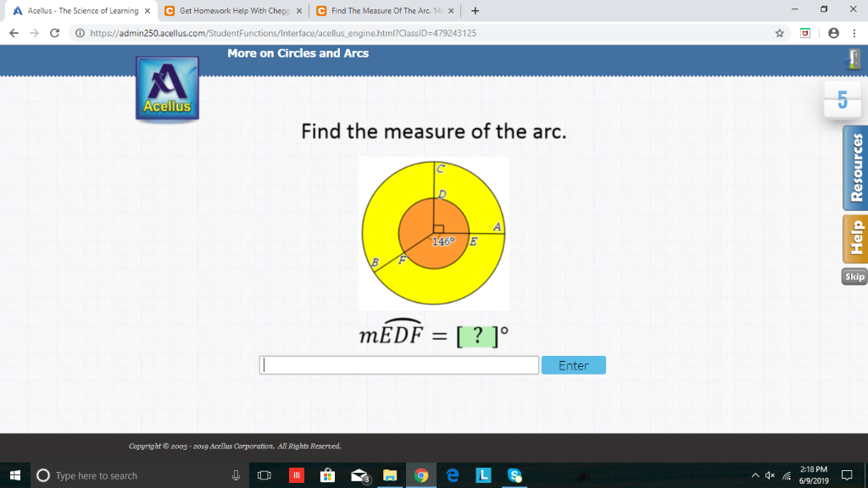Click the question counter showing 5
The width and height of the screenshot is (868, 488).
[x=842, y=101]
